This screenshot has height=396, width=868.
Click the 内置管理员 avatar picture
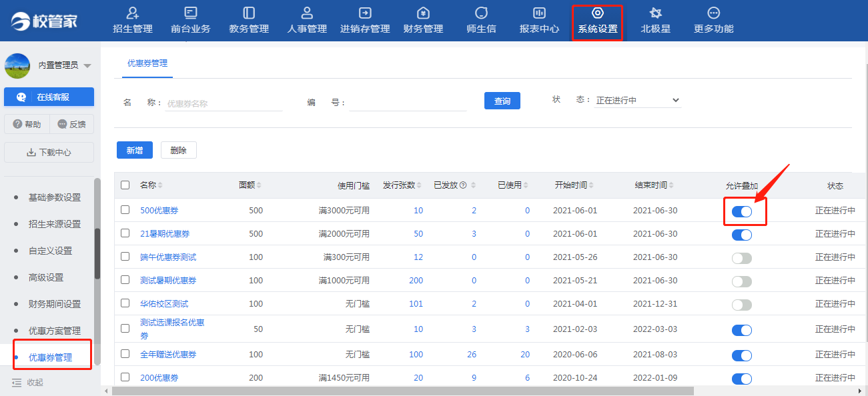click(17, 65)
